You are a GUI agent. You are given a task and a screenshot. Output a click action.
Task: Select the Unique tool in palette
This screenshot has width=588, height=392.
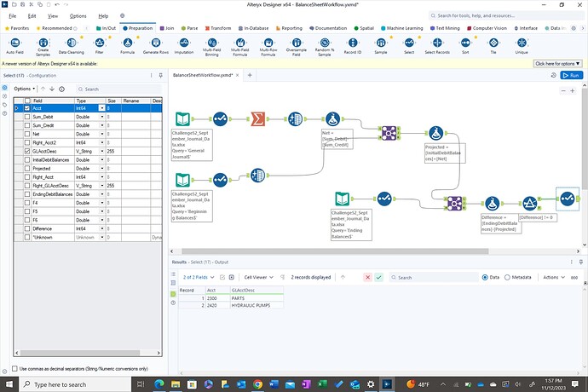tap(522, 43)
